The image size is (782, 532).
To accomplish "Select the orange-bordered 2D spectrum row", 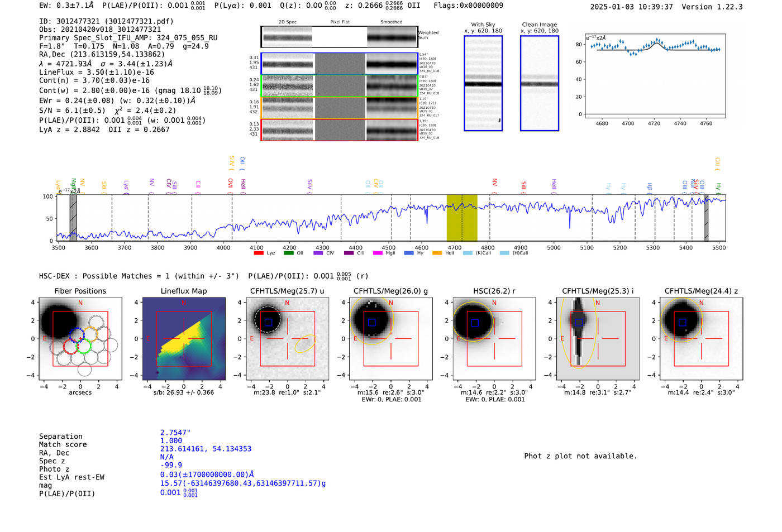I will point(340,108).
